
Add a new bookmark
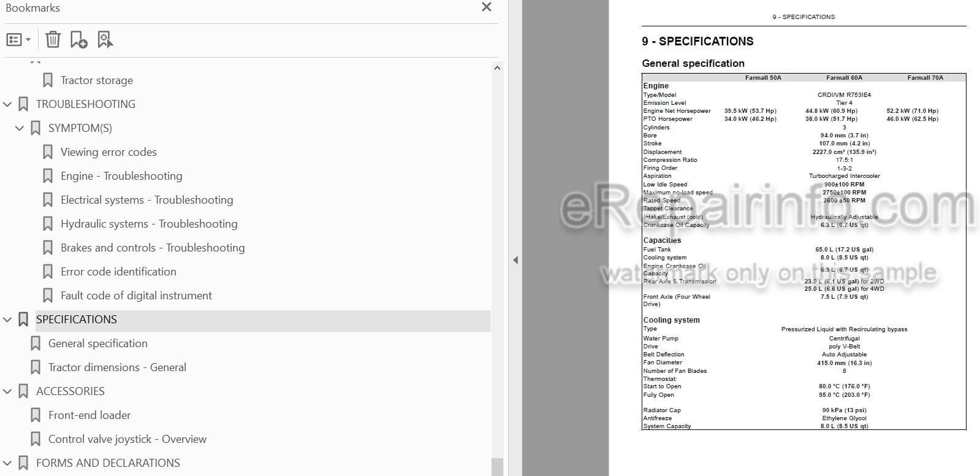(78, 40)
